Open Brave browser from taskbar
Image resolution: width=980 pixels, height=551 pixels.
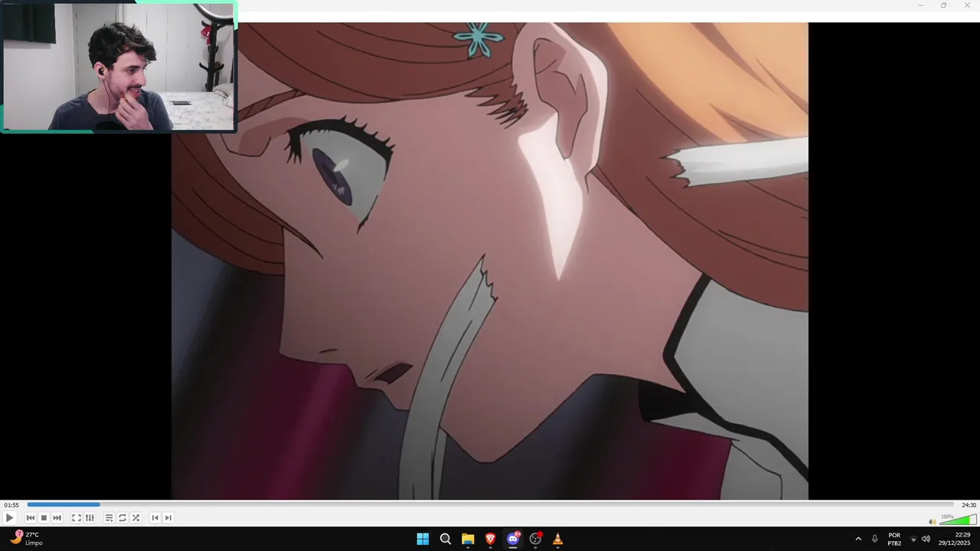coord(490,539)
